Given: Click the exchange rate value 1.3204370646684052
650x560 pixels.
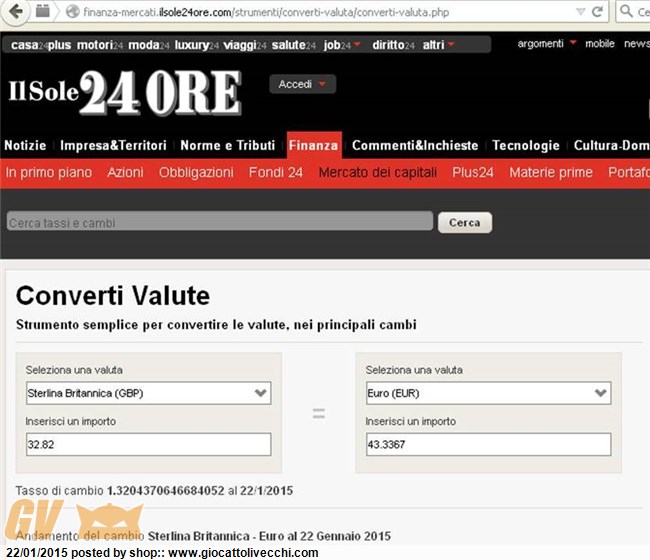Looking at the screenshot, I should click(x=165, y=491).
